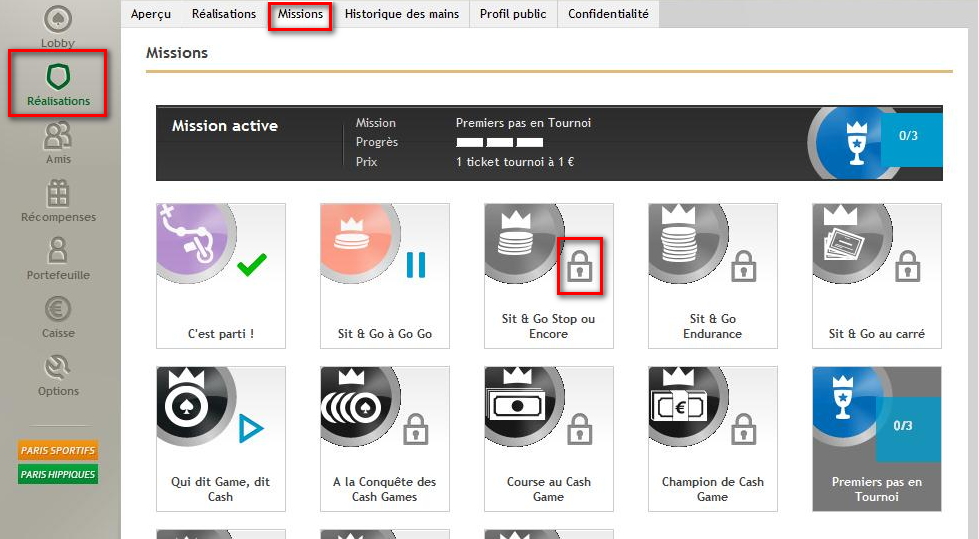Click the padlock on Champion de Cash Game

click(x=744, y=429)
